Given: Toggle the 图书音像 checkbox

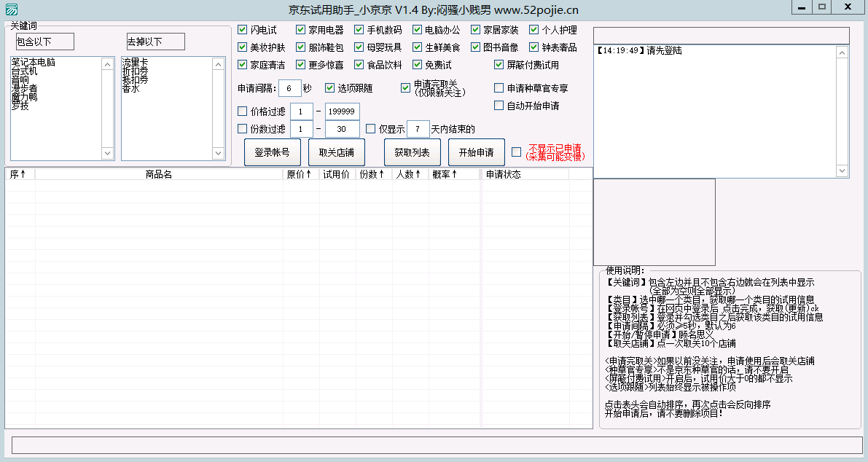Looking at the screenshot, I should tap(475, 47).
